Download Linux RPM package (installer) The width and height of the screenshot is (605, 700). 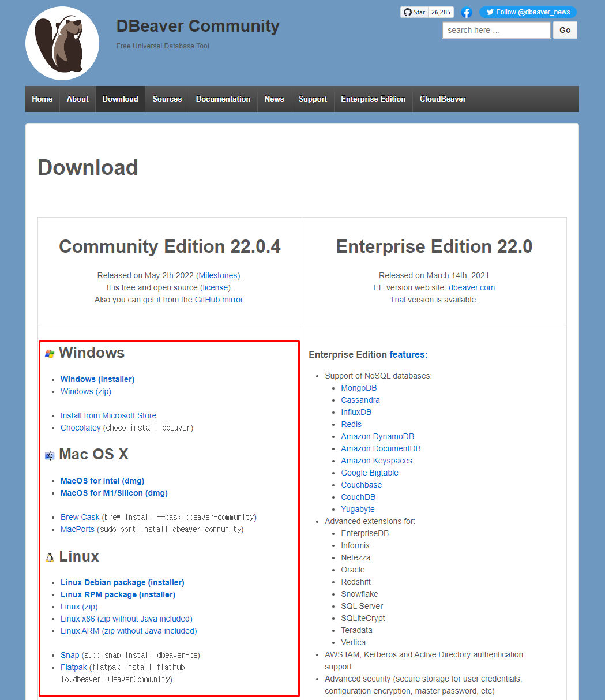pos(118,594)
